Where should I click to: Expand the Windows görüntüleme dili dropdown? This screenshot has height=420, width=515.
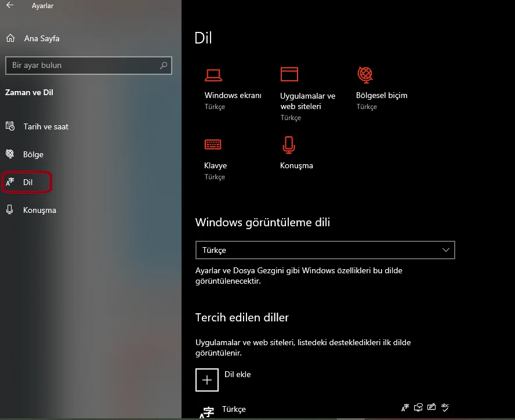coord(325,250)
